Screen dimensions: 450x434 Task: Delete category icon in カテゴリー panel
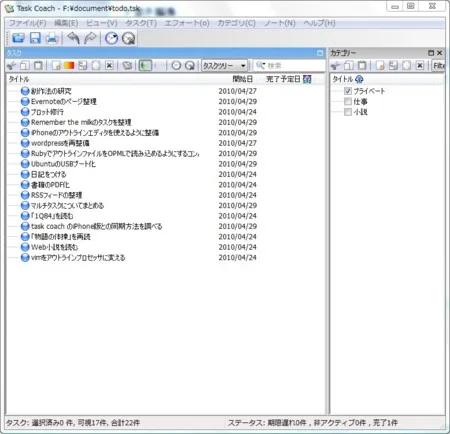tap(420, 65)
